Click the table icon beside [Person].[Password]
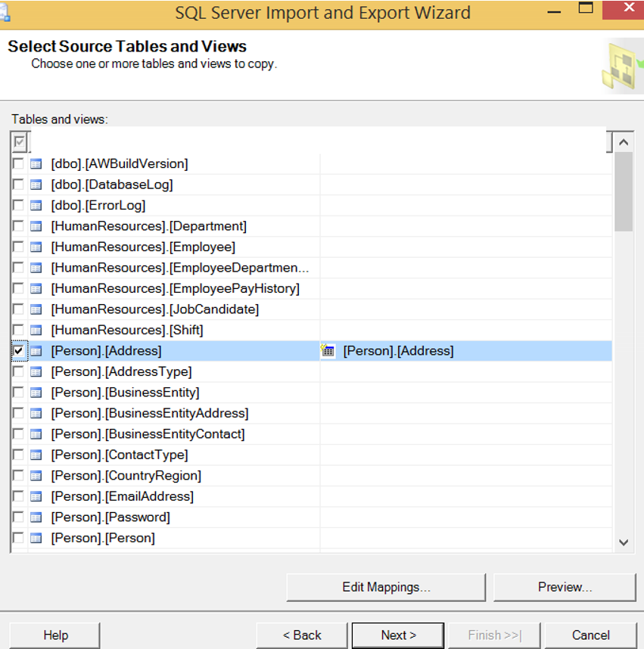Viewport: 644px width, 649px height. click(x=36, y=517)
